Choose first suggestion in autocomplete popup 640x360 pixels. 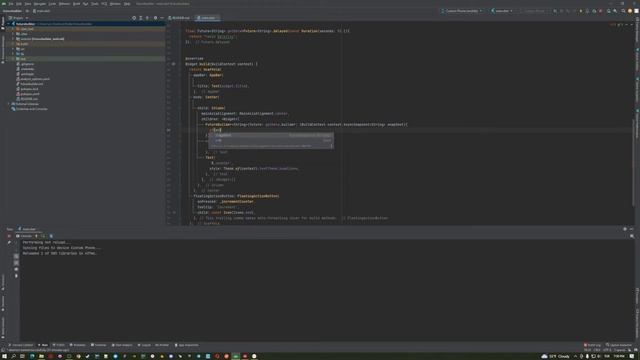tap(271, 135)
